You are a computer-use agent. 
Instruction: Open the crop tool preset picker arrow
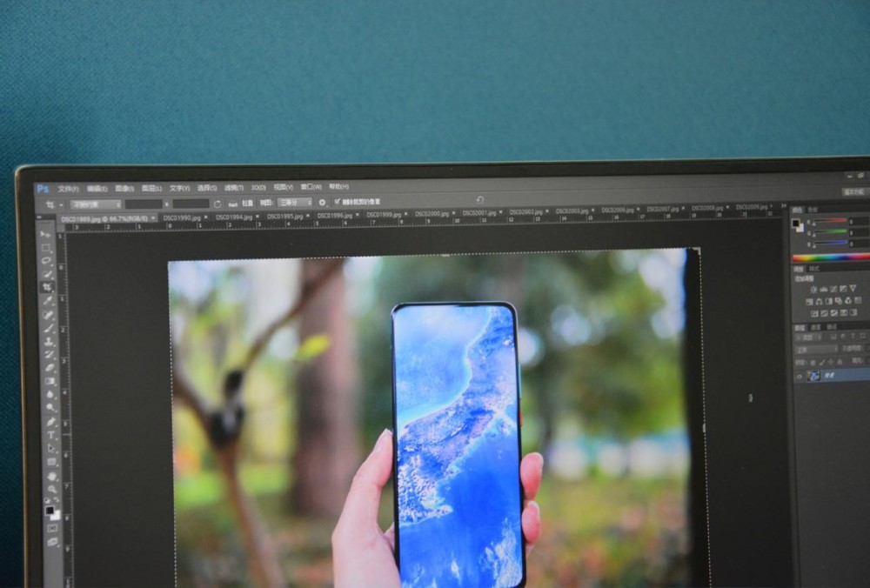[61, 204]
